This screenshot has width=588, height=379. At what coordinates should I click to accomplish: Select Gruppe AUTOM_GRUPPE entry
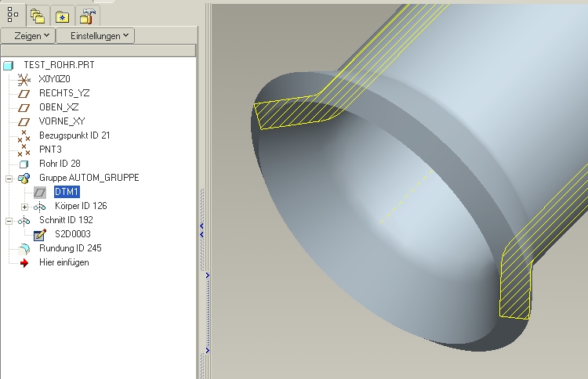pyautogui.click(x=89, y=178)
